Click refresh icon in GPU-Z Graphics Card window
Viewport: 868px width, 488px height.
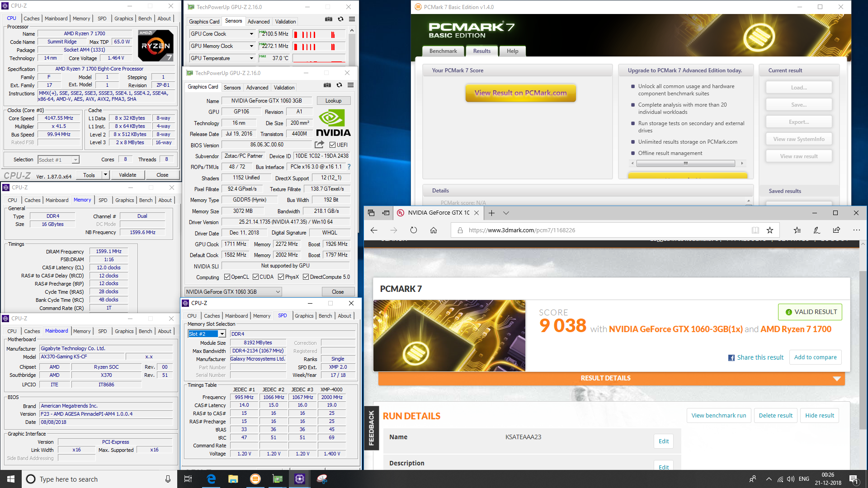(339, 85)
